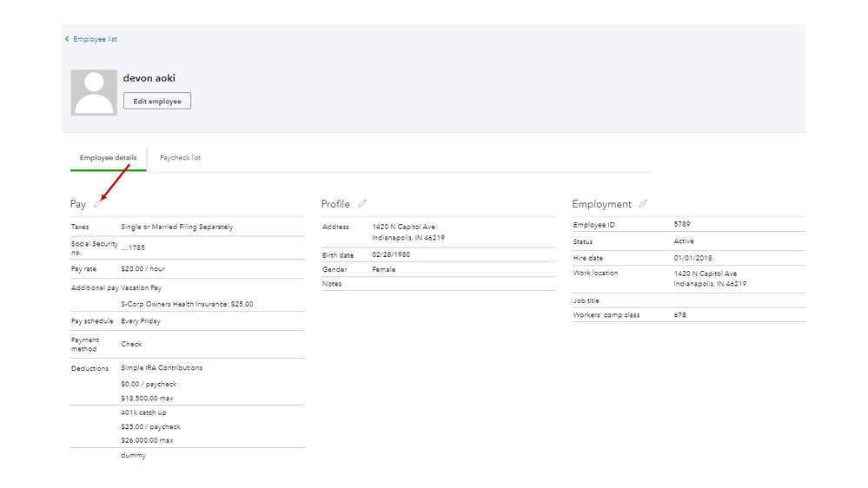Click the Profile section edit pencil
Image resolution: width=868 pixels, height=488 pixels.
tap(362, 204)
